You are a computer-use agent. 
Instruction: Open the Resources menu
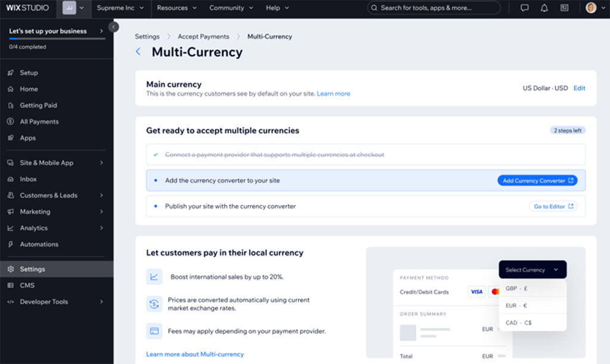click(x=176, y=8)
